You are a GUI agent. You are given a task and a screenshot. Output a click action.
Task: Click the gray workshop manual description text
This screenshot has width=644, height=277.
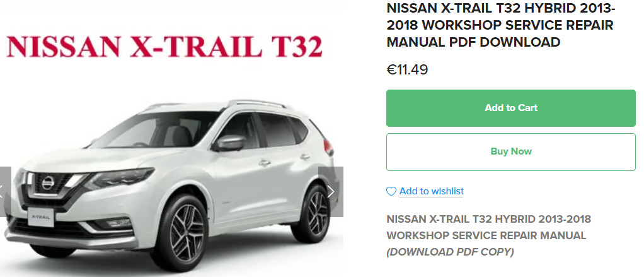pyautogui.click(x=489, y=227)
